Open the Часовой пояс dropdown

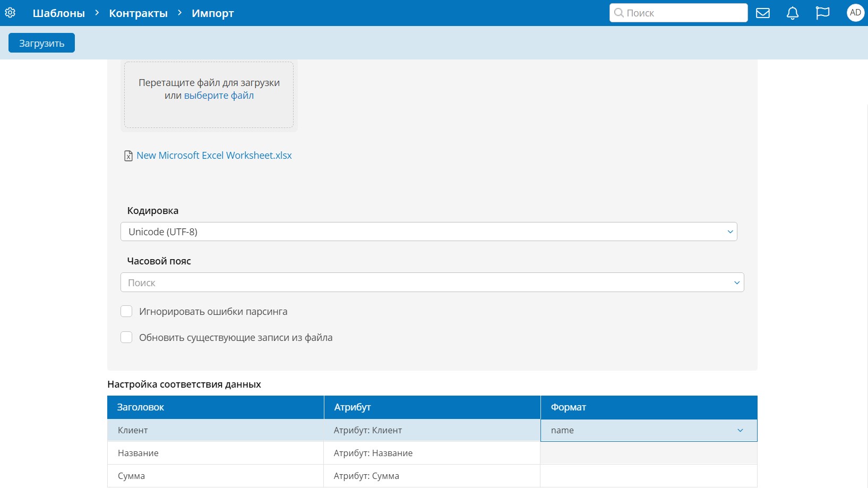coord(432,282)
